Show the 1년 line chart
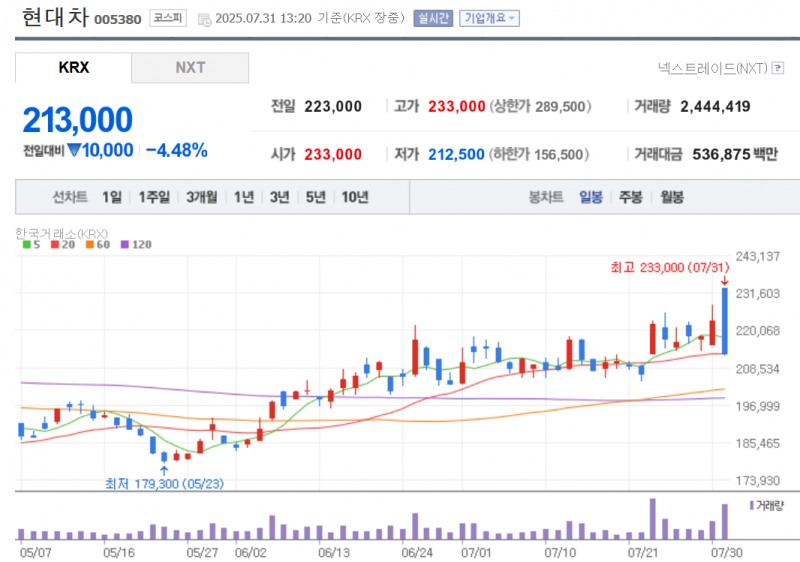800x562 pixels. pyautogui.click(x=244, y=197)
